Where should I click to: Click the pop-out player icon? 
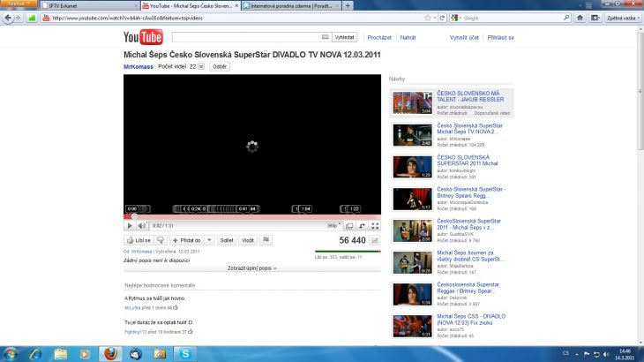coord(363,225)
